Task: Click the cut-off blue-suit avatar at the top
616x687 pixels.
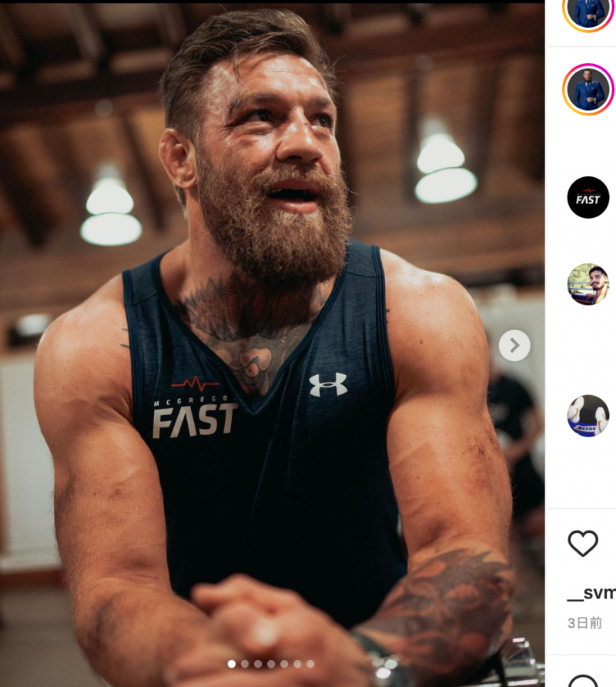Action: click(588, 11)
